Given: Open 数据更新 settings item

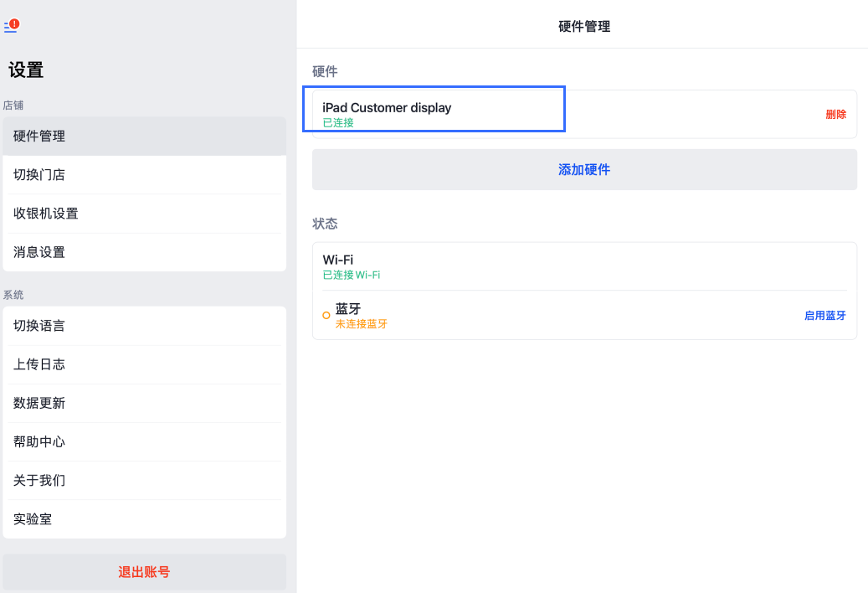Looking at the screenshot, I should click(x=145, y=403).
